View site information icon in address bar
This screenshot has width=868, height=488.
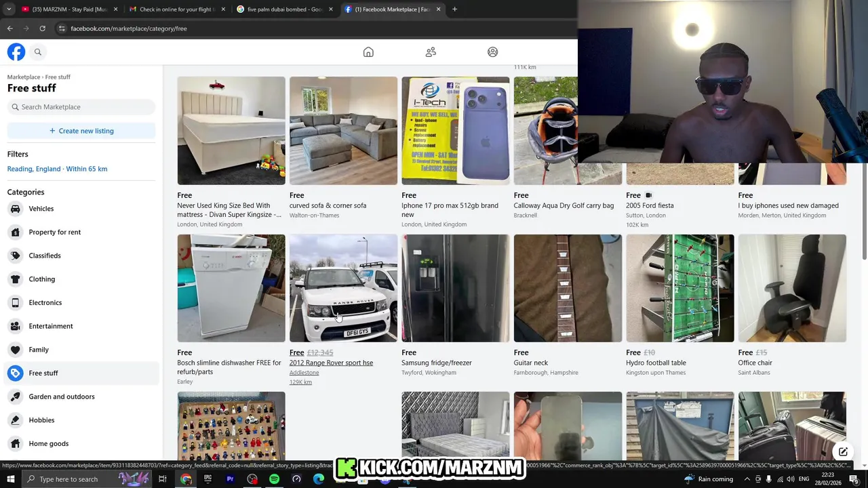tap(62, 28)
